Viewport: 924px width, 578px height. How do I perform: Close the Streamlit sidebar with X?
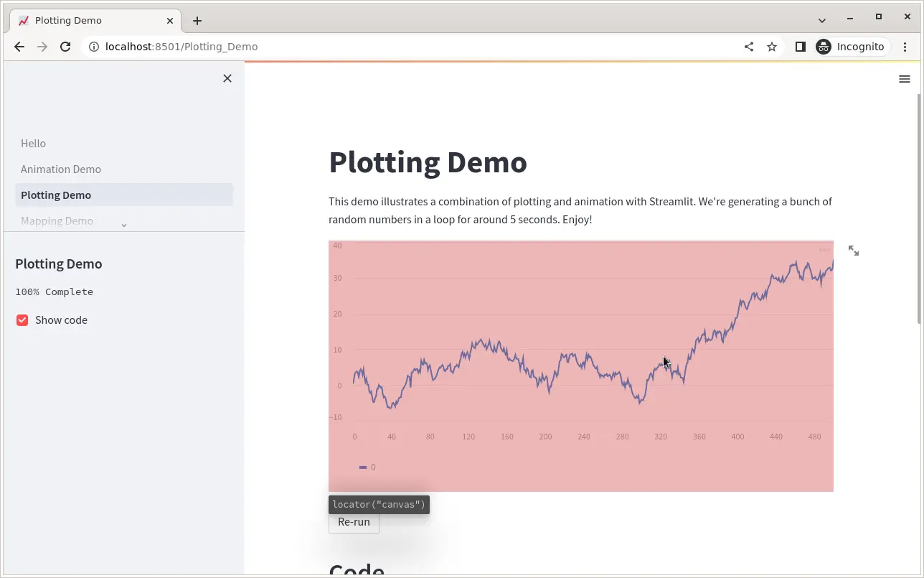(227, 78)
